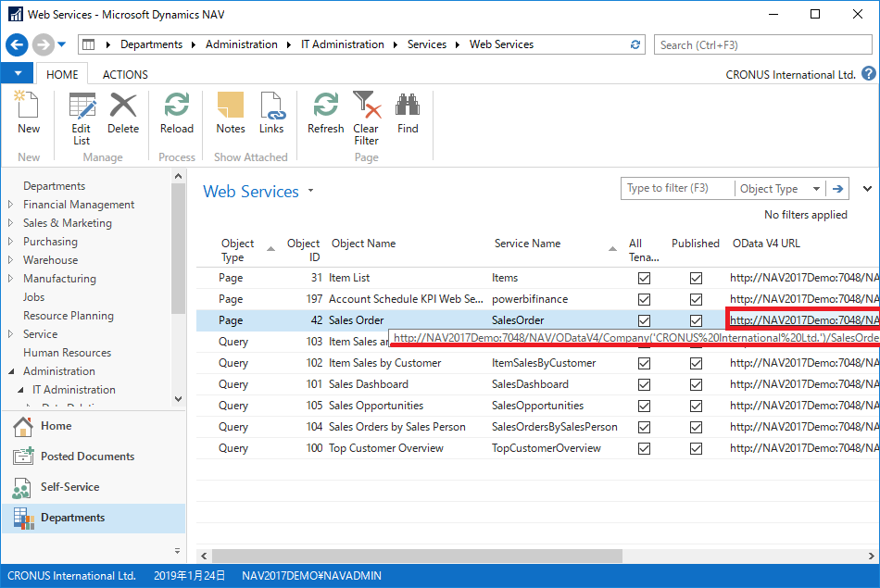
Task: Refresh the page list
Action: pos(325,113)
